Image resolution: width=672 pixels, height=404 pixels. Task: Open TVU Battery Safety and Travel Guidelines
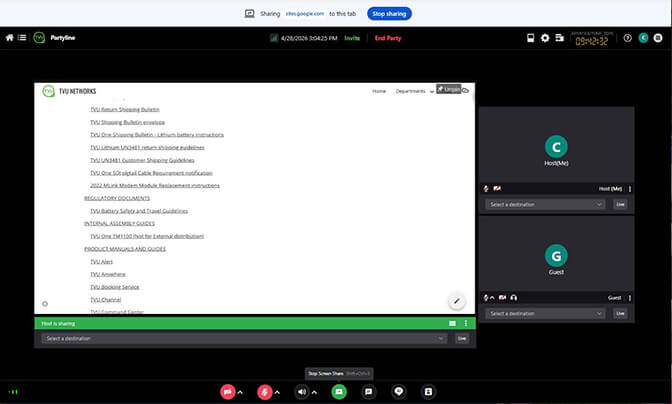[139, 211]
